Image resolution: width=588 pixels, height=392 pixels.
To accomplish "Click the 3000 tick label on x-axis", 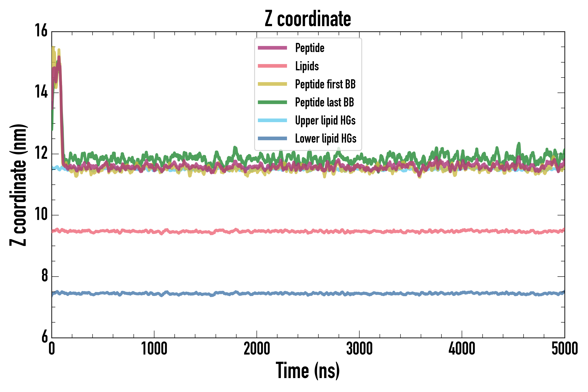I will coord(359,349).
